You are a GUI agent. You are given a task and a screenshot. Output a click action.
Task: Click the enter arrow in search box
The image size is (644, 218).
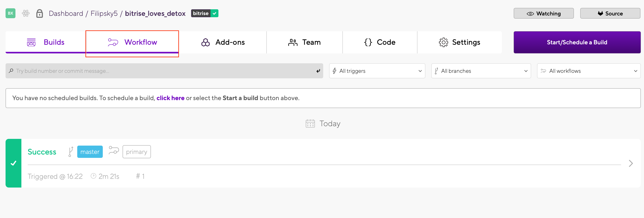[318, 71]
